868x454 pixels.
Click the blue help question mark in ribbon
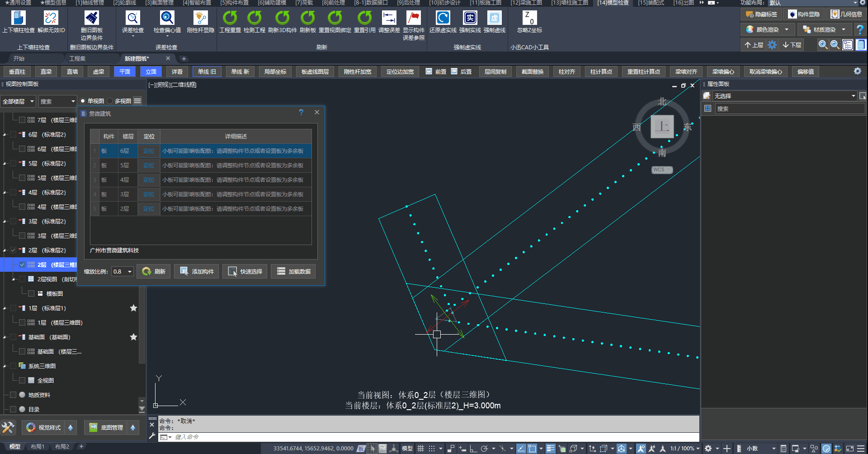(860, 30)
